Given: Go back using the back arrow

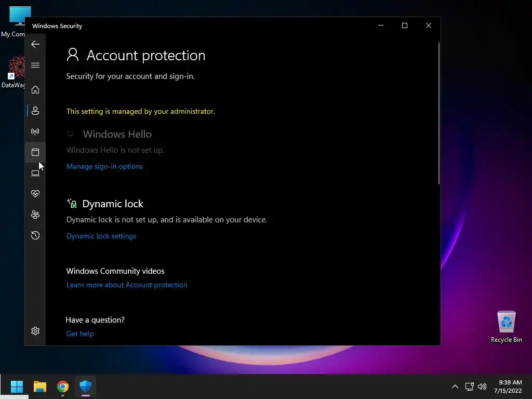Looking at the screenshot, I should click(x=35, y=44).
